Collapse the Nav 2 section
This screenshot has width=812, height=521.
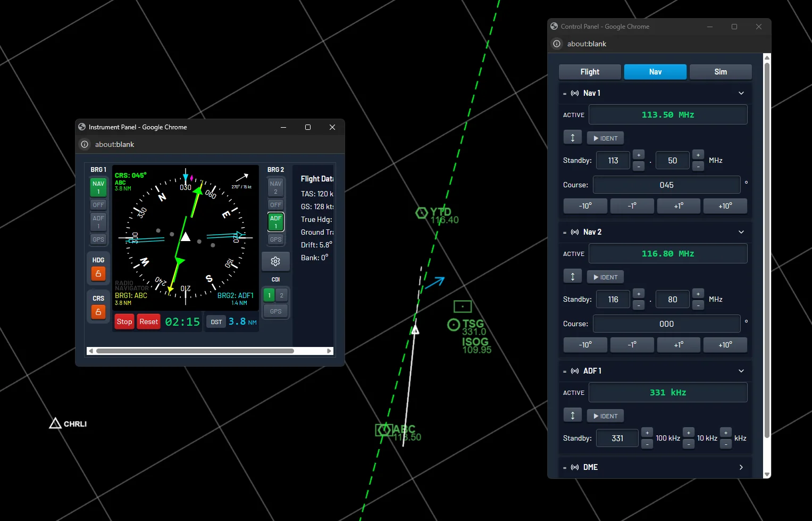click(741, 232)
